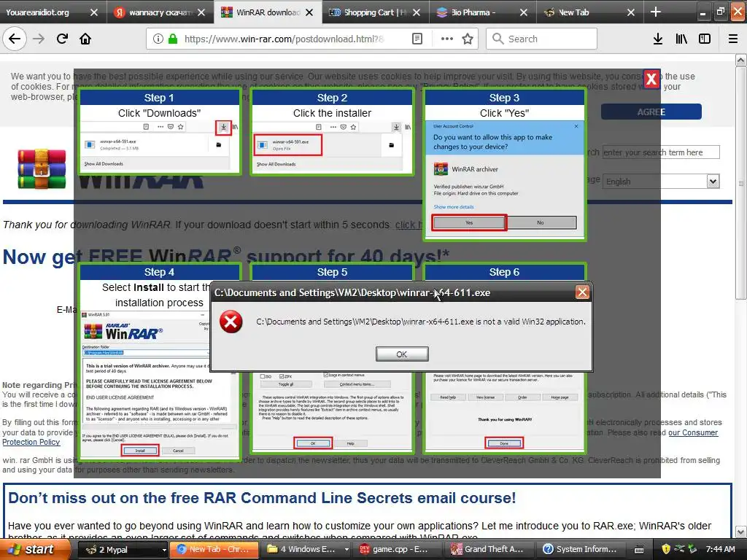Toggle reader view icon in address bar
The width and height of the screenshot is (747, 560).
click(x=417, y=39)
